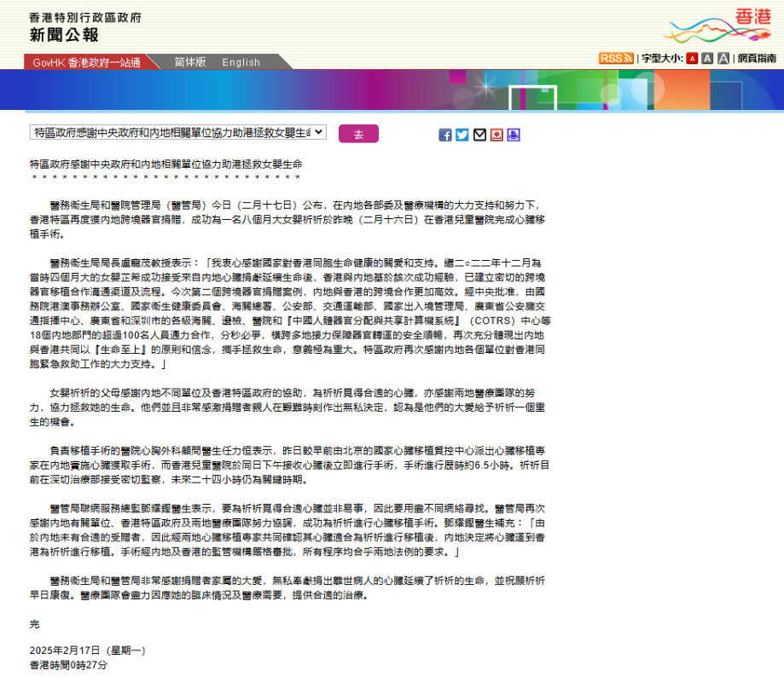Open the press release title dropdown
Screen dimensions: 784x682
(177, 132)
